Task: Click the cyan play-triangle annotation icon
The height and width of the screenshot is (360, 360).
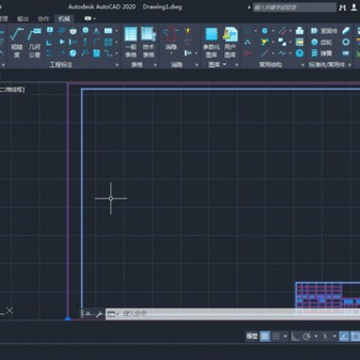Action: tap(62, 42)
